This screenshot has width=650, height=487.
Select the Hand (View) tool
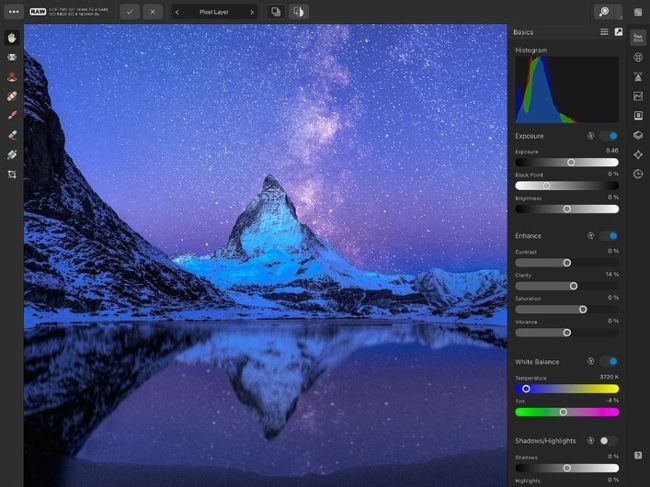12,38
